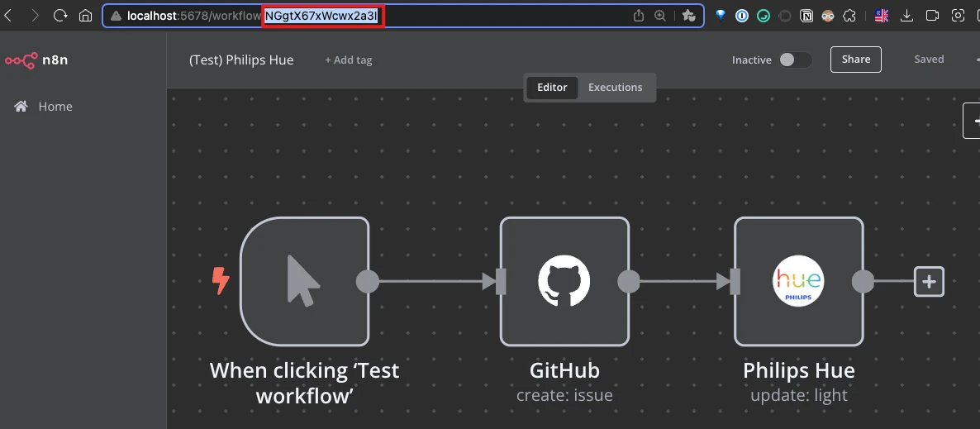The height and width of the screenshot is (429, 980).
Task: Switch to the Executions tab
Action: [x=615, y=88]
